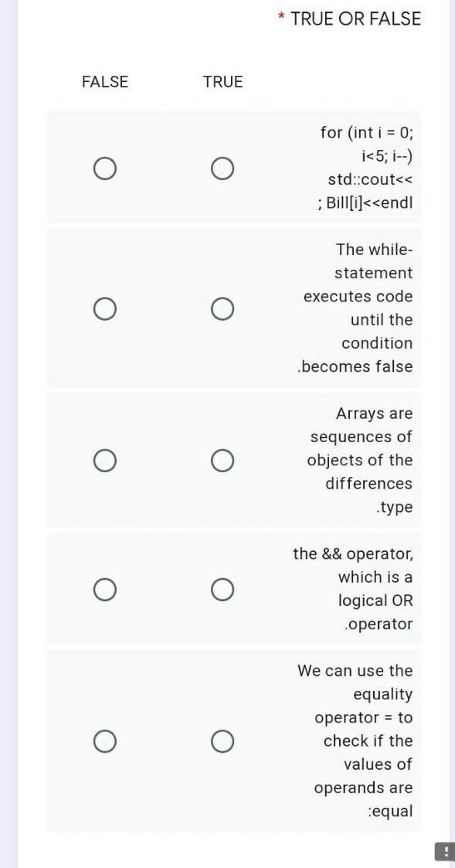Click the TRUE column header label
Image resolution: width=455 pixels, height=868 pixels.
click(222, 81)
